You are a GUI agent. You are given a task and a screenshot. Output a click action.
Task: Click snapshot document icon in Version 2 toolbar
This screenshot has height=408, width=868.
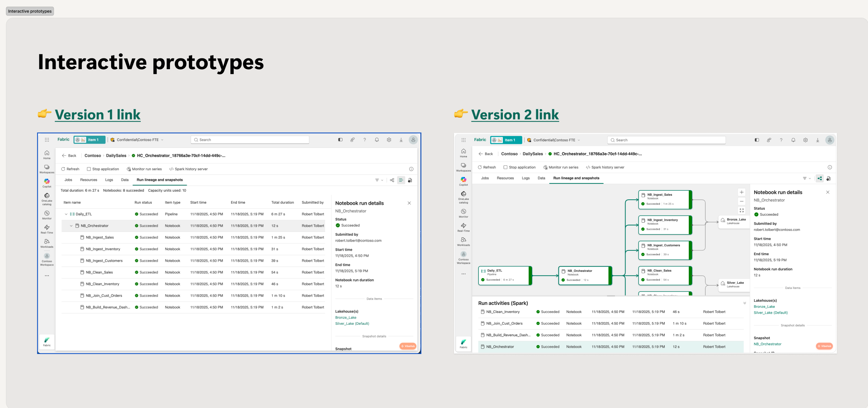tap(829, 178)
